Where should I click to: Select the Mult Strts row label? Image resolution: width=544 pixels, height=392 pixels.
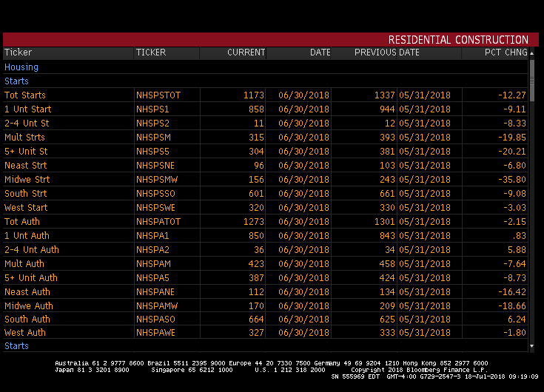[x=24, y=138]
